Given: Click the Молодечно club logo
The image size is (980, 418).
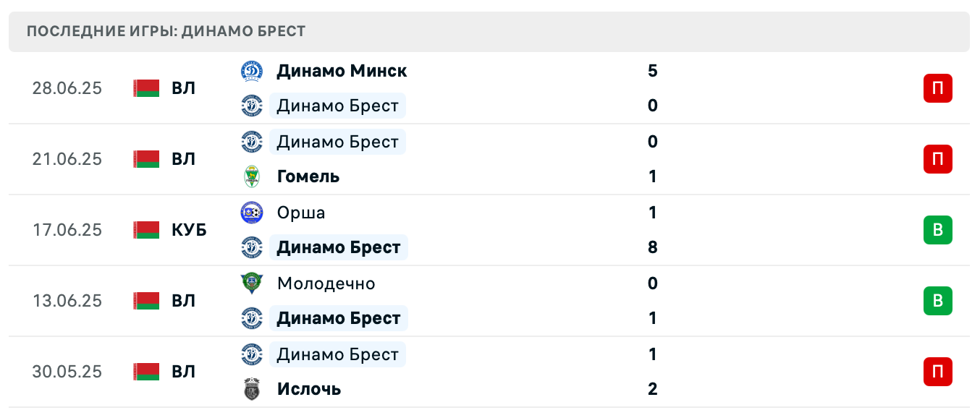Looking at the screenshot, I should pyautogui.click(x=252, y=283).
